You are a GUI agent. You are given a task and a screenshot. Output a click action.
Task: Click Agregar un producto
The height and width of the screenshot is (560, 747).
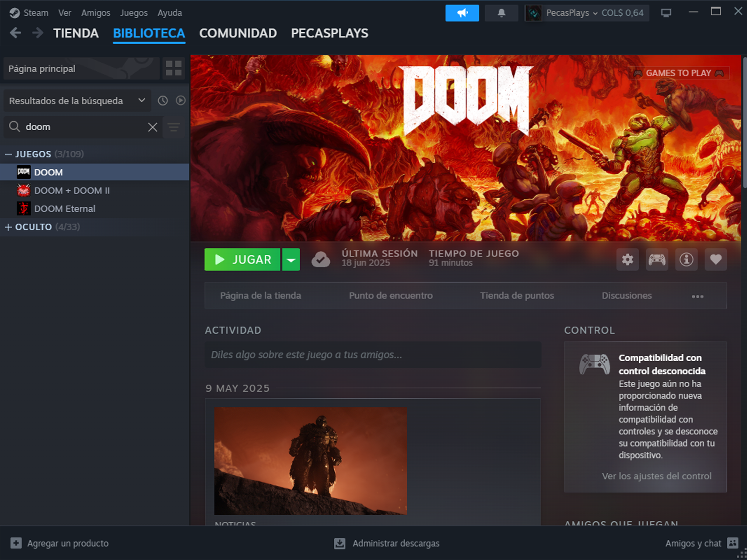coord(68,543)
